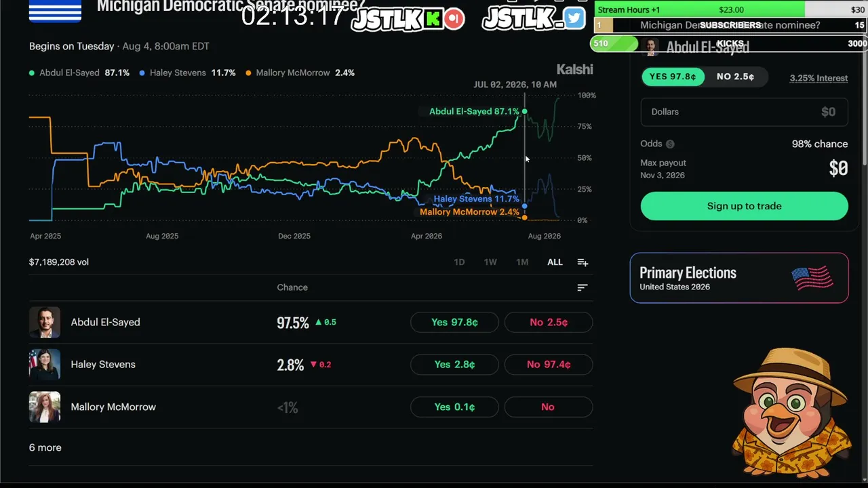This screenshot has width=868, height=488.
Task: Click the large $0 max payout amount
Action: tap(838, 169)
